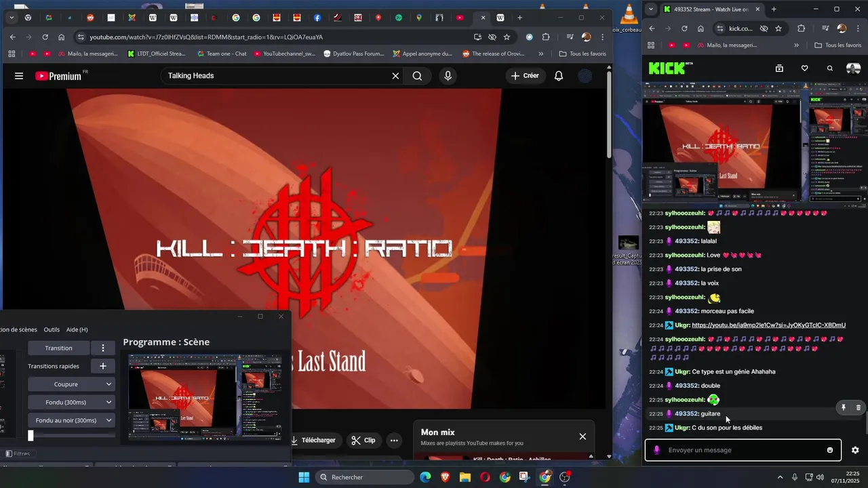868x488 pixels.
Task: Expand the Fondu (300ms) dropdown
Action: point(71,403)
